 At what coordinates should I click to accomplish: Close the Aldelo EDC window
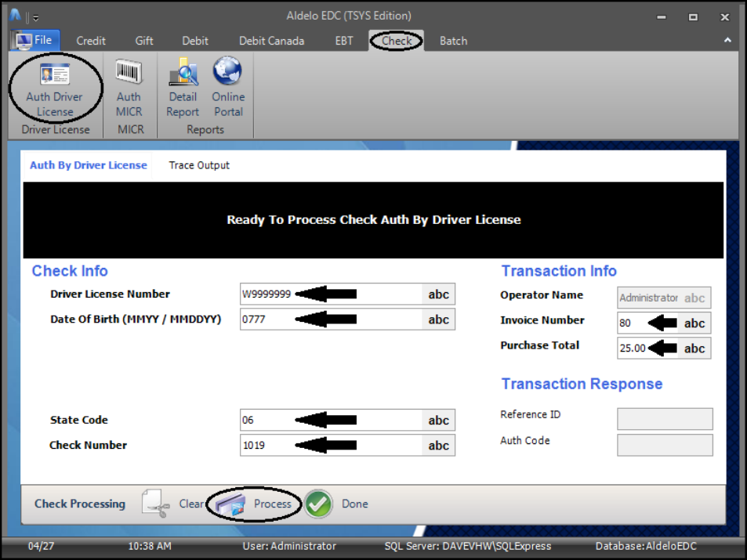[x=724, y=17]
